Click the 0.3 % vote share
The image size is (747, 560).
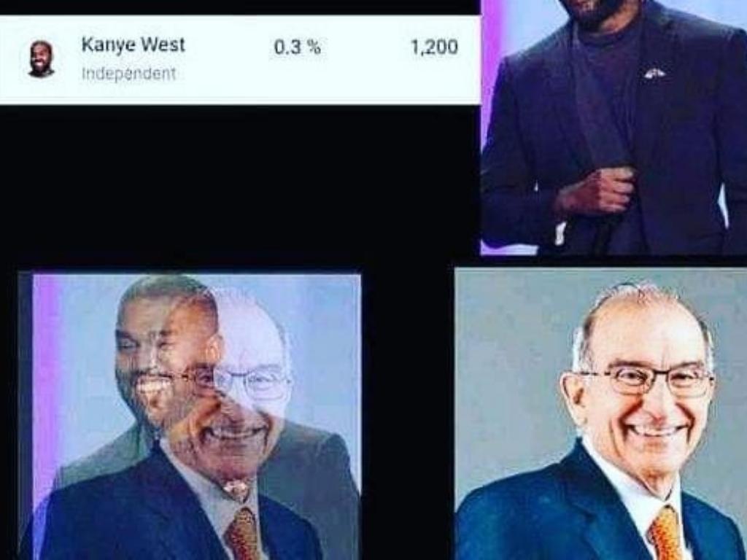pos(298,47)
